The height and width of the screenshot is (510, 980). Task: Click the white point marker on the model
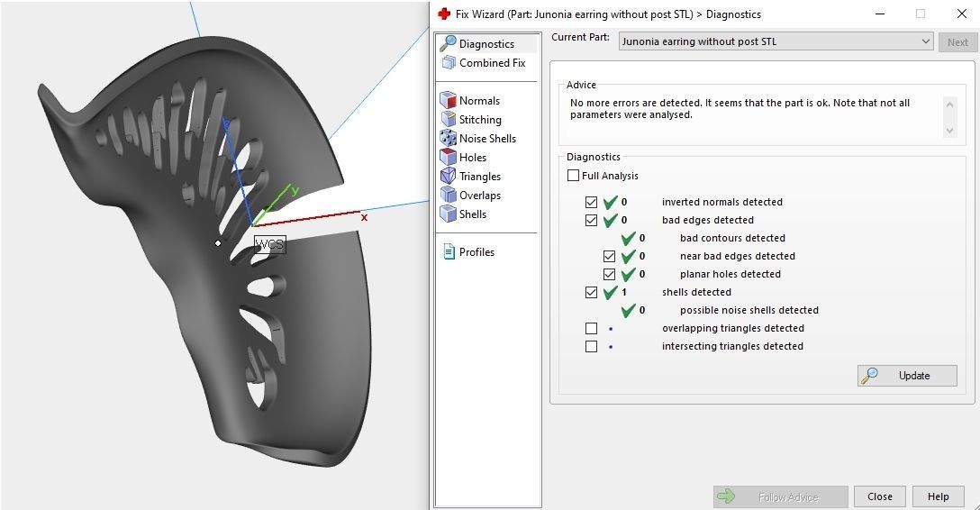217,243
